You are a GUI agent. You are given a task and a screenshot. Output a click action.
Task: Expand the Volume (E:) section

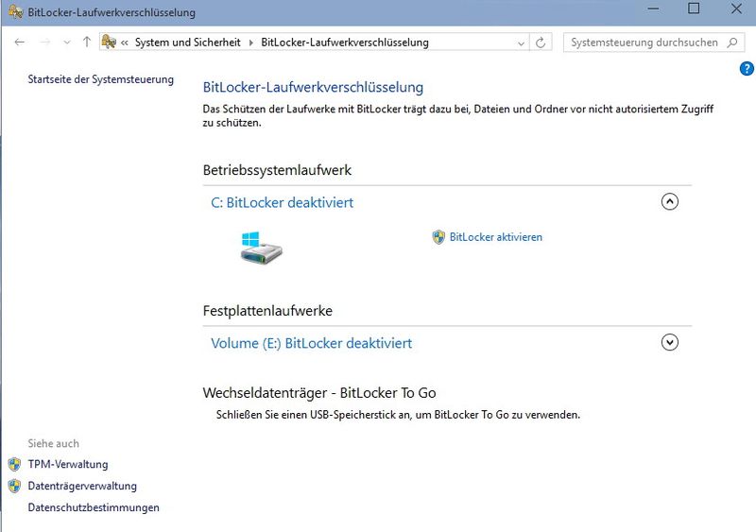670,342
